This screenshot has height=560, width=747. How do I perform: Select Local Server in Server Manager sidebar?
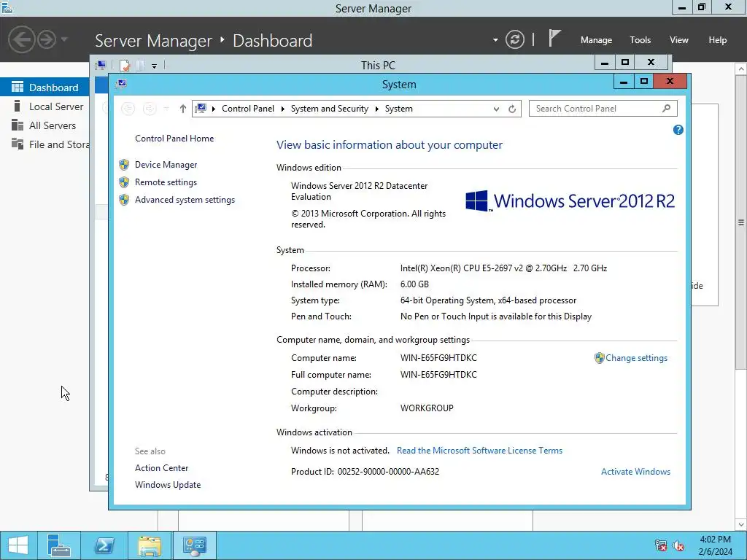[x=44, y=106]
